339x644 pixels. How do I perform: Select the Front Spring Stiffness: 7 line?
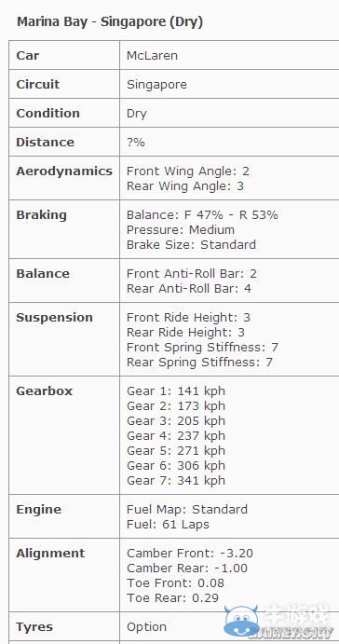(x=202, y=347)
